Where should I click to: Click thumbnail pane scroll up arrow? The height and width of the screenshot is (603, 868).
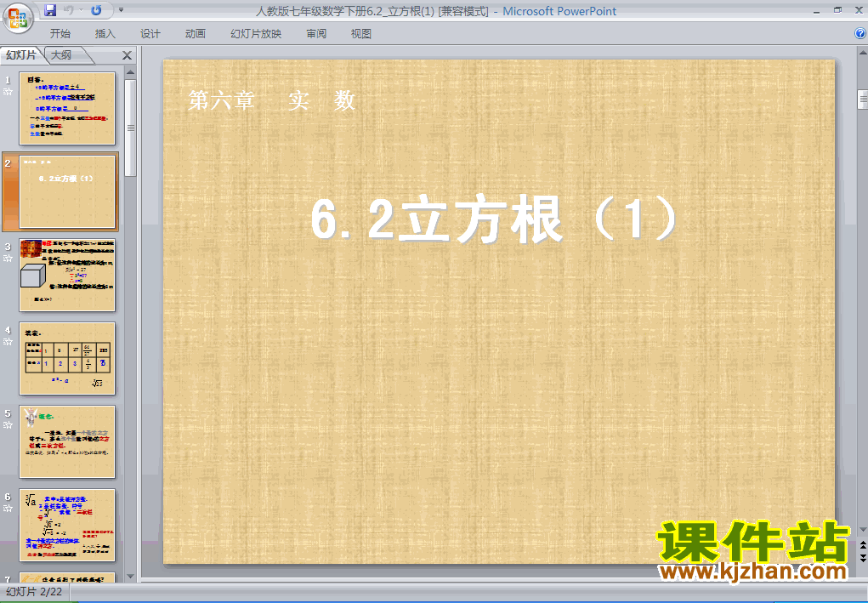point(131,72)
